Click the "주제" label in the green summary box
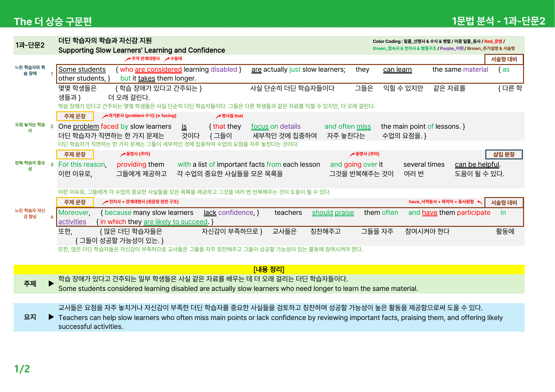 30,284
